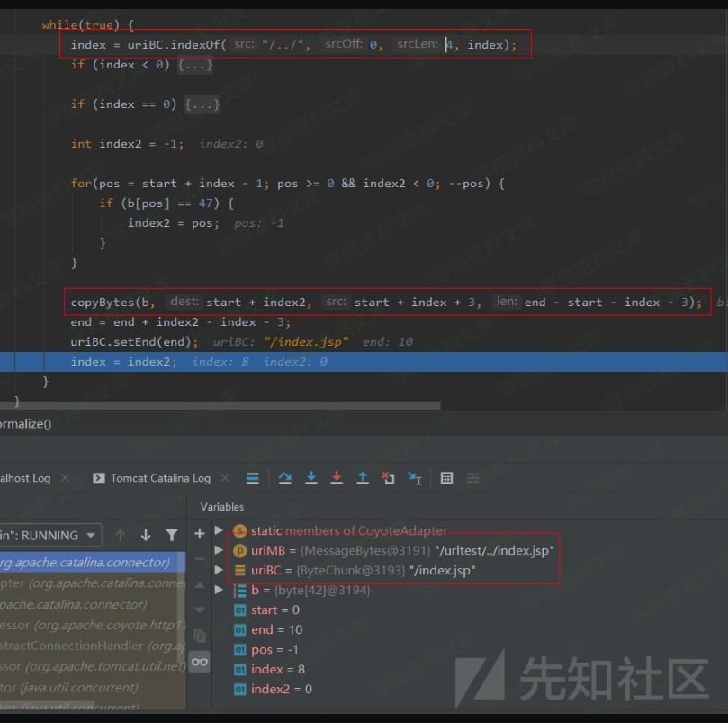Expand the uriMB variable node

(x=219, y=550)
